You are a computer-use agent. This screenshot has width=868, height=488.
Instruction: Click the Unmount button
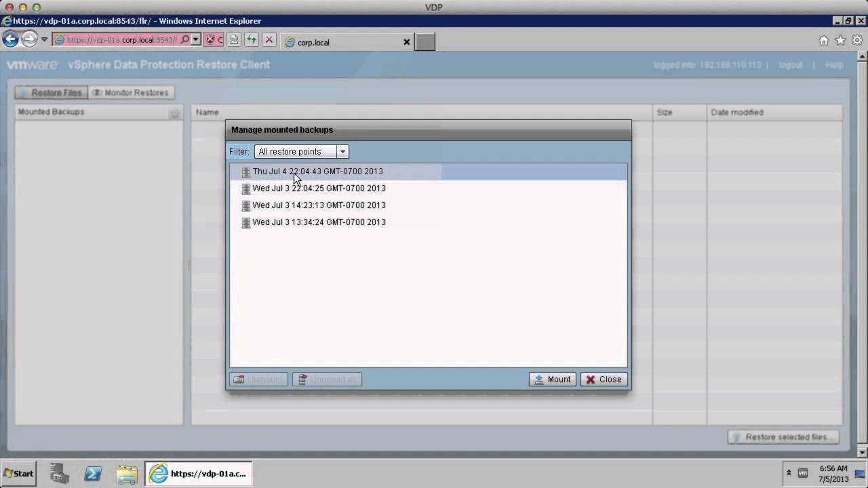pyautogui.click(x=258, y=380)
